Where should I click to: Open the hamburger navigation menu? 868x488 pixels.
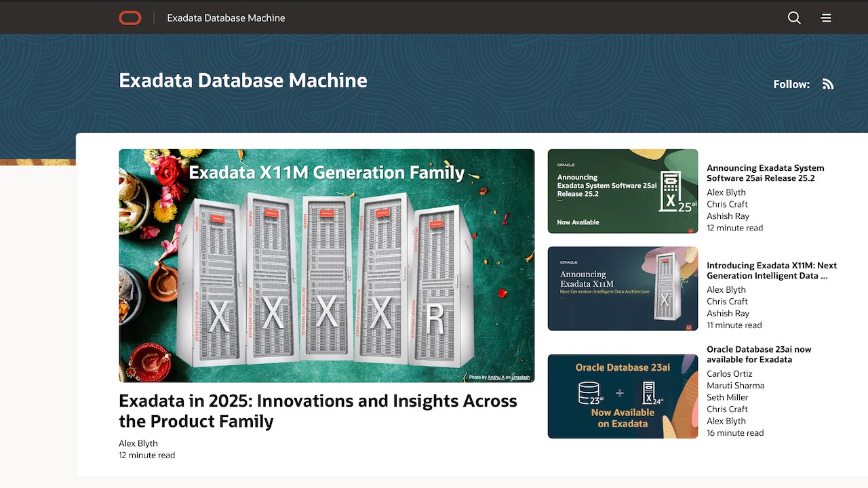coord(826,18)
